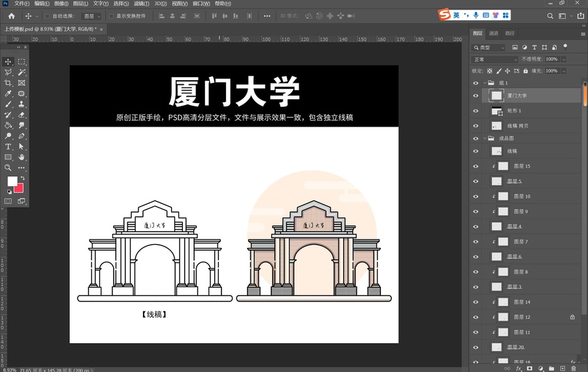Viewport: 588px width, 372px height.
Task: Collapse the 成品图 layer group
Action: [485, 138]
